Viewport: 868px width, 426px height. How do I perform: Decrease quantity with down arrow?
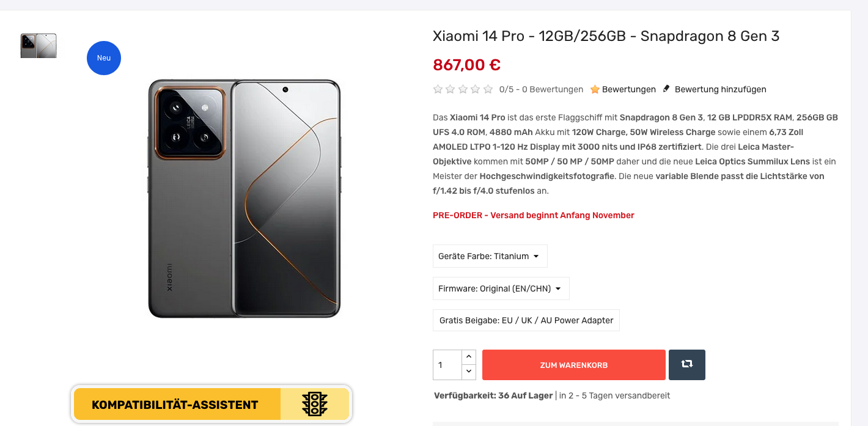pos(469,372)
